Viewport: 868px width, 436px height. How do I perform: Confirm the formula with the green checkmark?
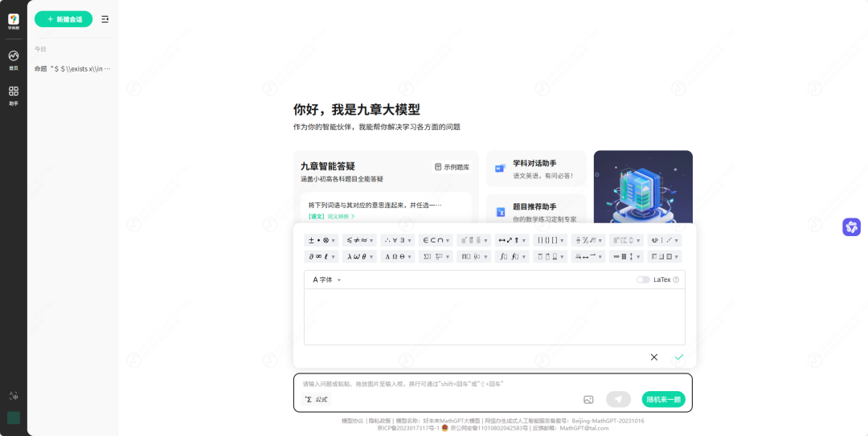(678, 357)
